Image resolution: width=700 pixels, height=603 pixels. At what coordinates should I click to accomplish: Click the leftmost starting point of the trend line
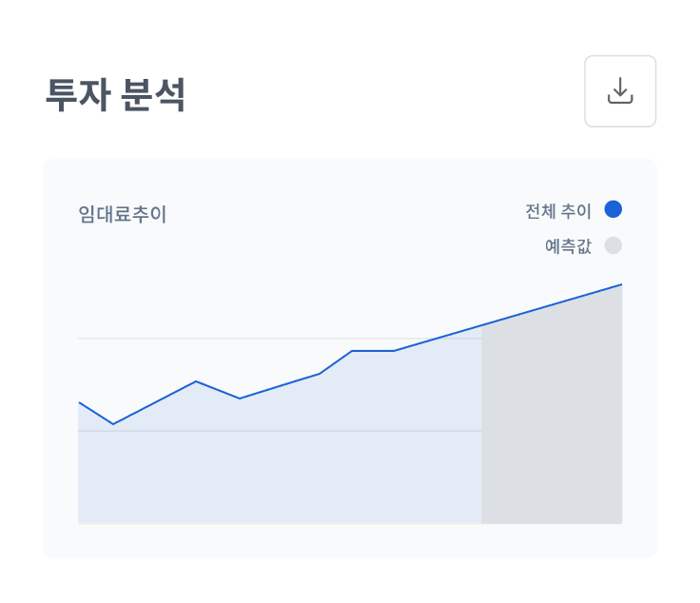tap(79, 402)
